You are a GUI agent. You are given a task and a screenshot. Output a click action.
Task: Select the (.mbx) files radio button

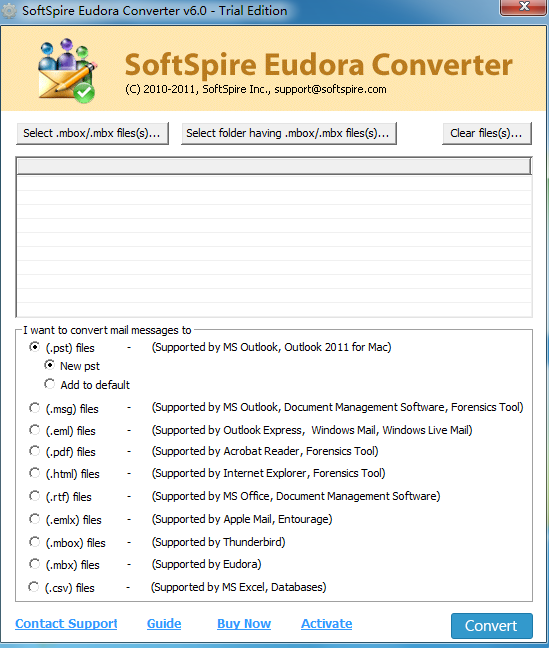coord(34,564)
